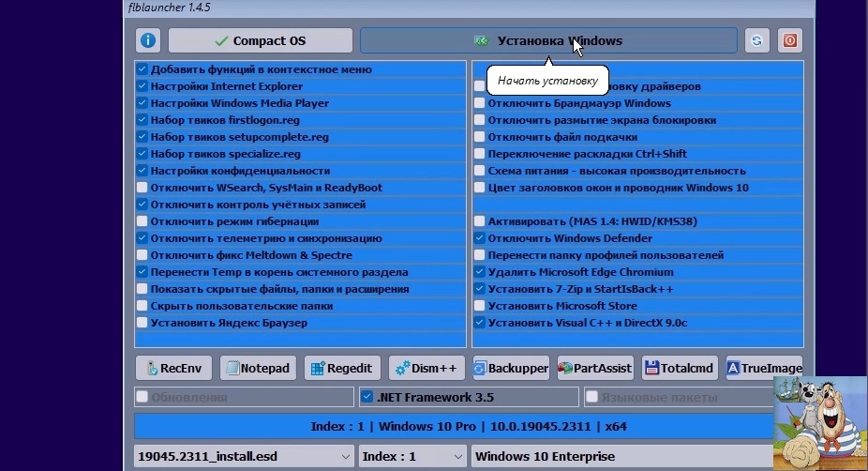This screenshot has width=868, height=471.
Task: Toggle Отключить контроль учётных записей
Action: point(142,205)
